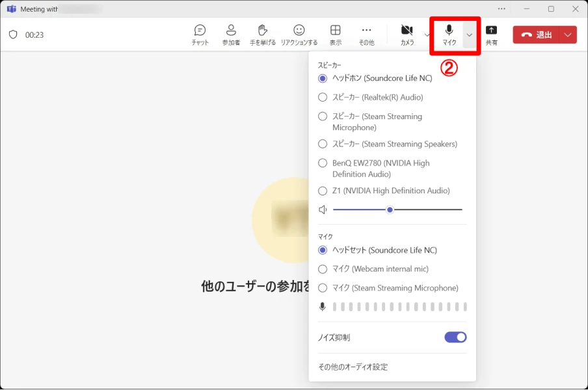
Task: Turn on the カメラ camera
Action: pyautogui.click(x=407, y=35)
